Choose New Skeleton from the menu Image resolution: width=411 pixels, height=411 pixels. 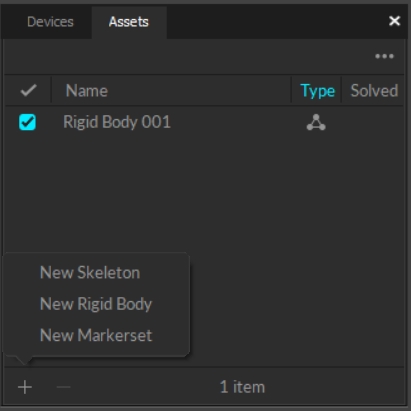pos(90,273)
